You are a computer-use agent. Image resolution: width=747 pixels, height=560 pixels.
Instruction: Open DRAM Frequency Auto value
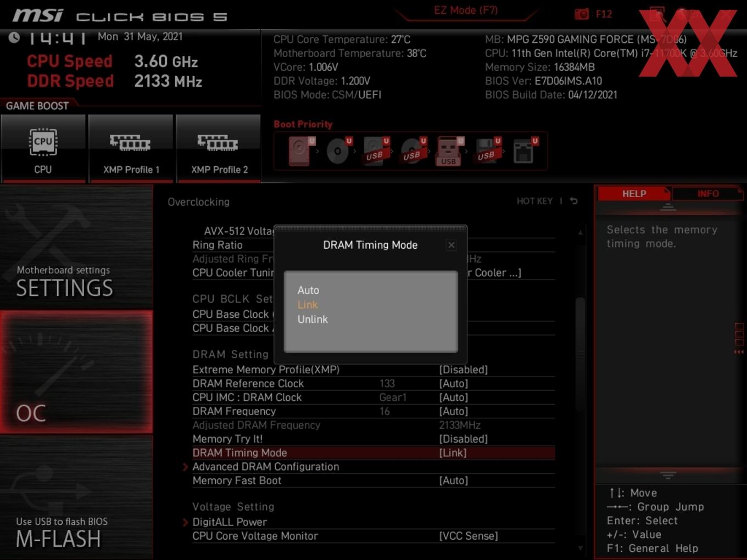(x=453, y=411)
